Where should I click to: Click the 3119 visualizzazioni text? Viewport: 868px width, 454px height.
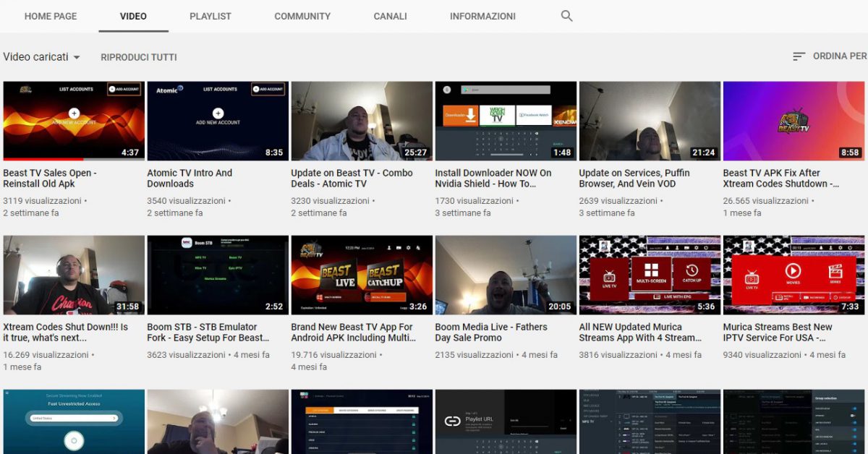[x=42, y=201]
